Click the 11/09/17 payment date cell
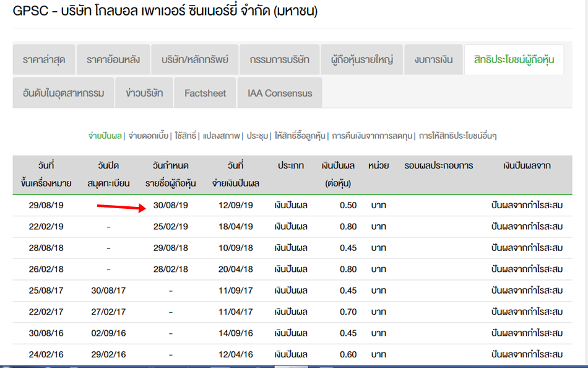Viewport: 588px width, 368px height. coord(235,291)
